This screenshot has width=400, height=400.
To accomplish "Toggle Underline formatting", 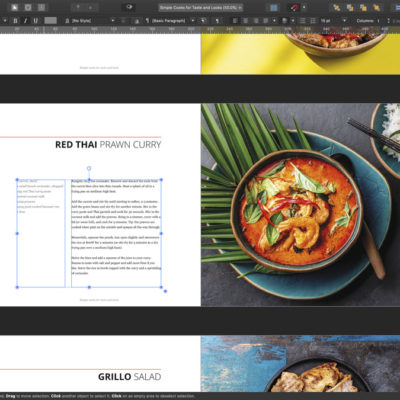I will click(35, 21).
